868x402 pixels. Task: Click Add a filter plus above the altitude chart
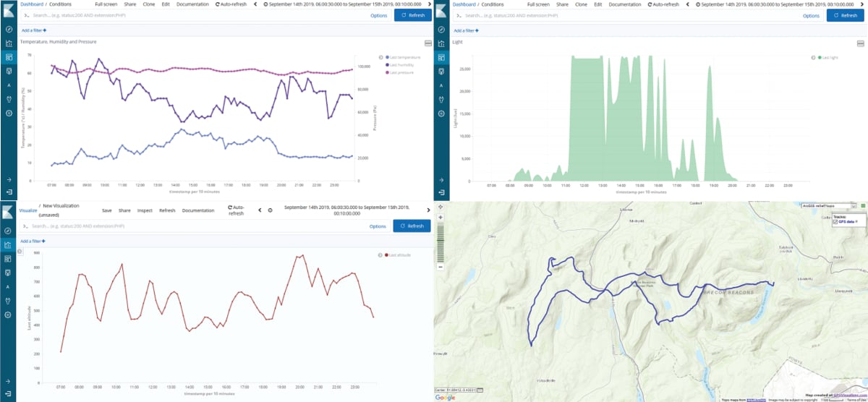(33, 241)
